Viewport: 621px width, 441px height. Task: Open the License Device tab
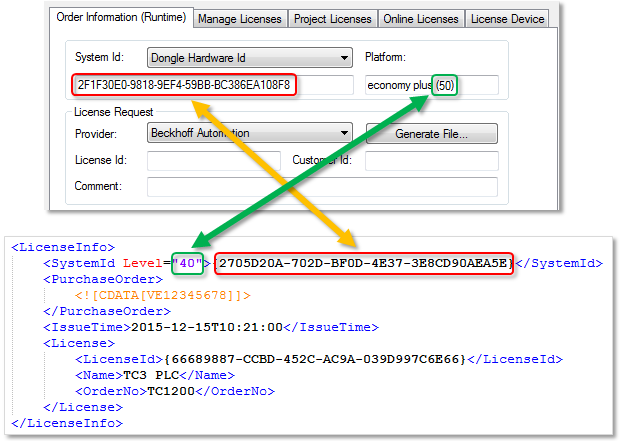pos(507,19)
